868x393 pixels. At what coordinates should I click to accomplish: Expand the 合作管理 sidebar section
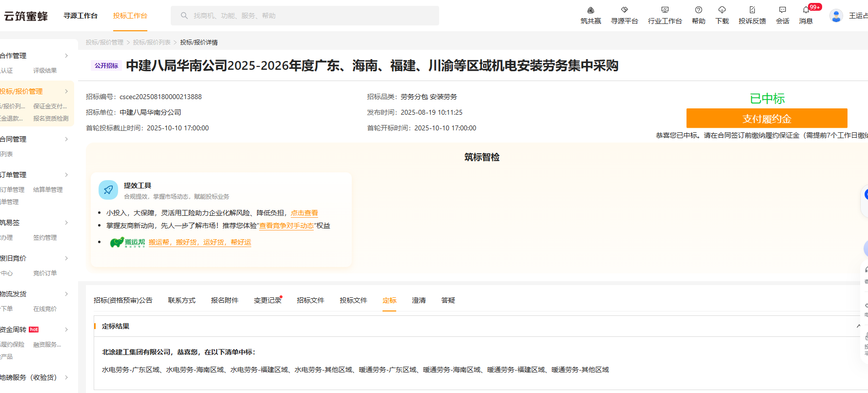[x=66, y=56]
